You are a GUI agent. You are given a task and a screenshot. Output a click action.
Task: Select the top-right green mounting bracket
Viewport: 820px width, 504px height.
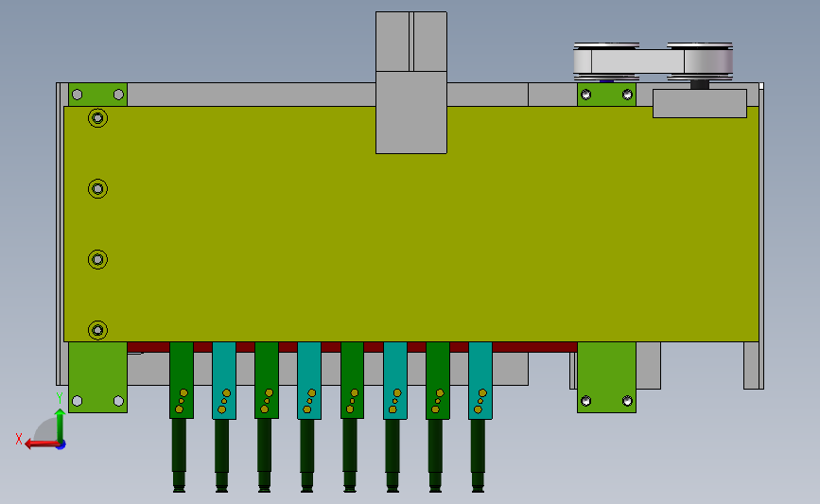(606, 95)
